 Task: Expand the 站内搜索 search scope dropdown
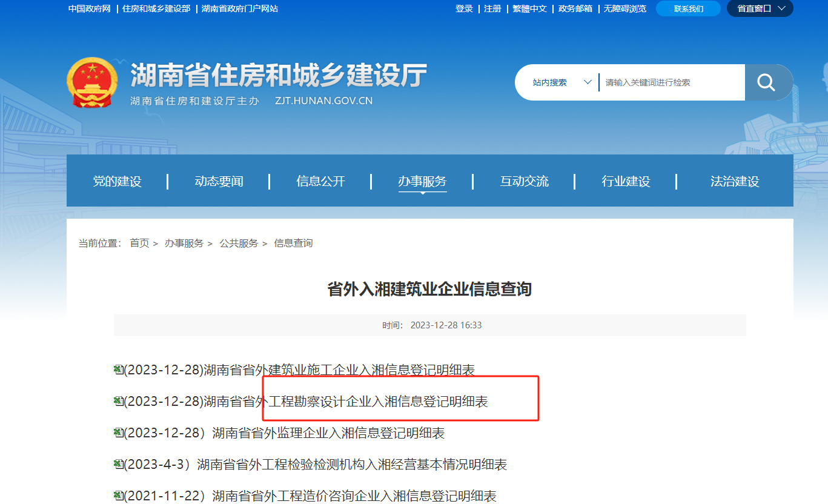pos(561,82)
